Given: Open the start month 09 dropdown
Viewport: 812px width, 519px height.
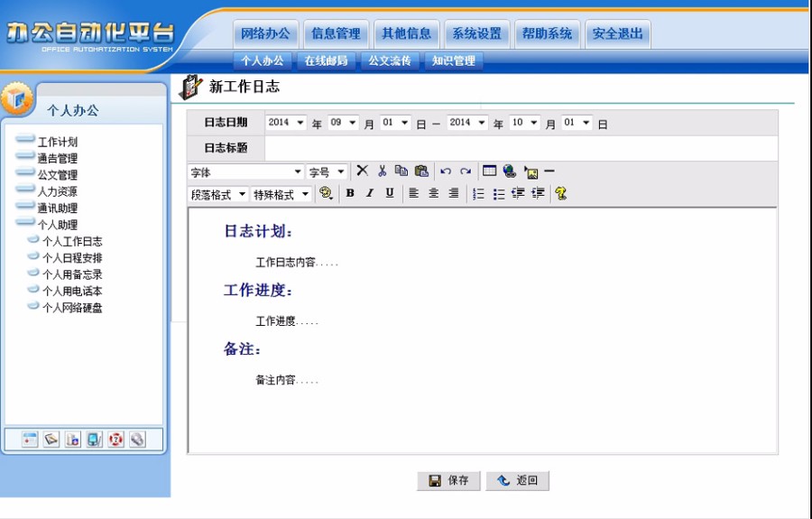Looking at the screenshot, I should (x=344, y=122).
